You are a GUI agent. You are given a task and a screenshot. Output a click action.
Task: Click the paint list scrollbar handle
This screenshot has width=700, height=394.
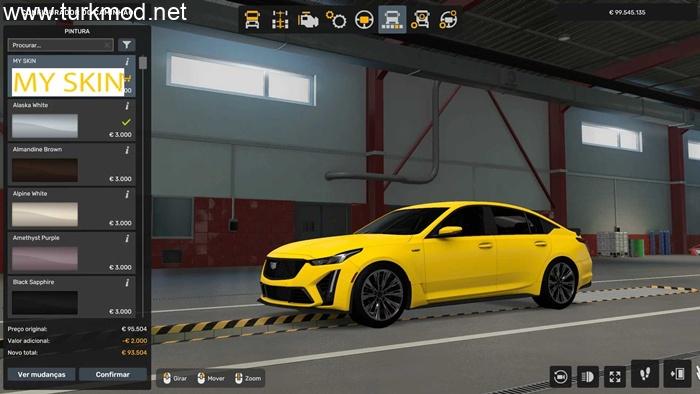(x=143, y=63)
